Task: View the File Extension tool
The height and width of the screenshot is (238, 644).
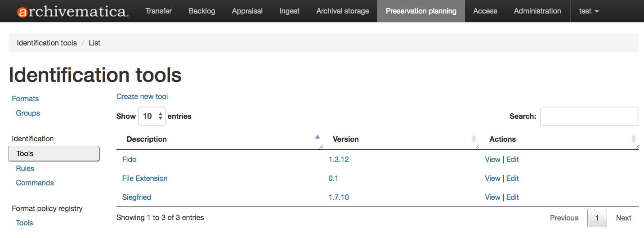Action: (x=492, y=178)
